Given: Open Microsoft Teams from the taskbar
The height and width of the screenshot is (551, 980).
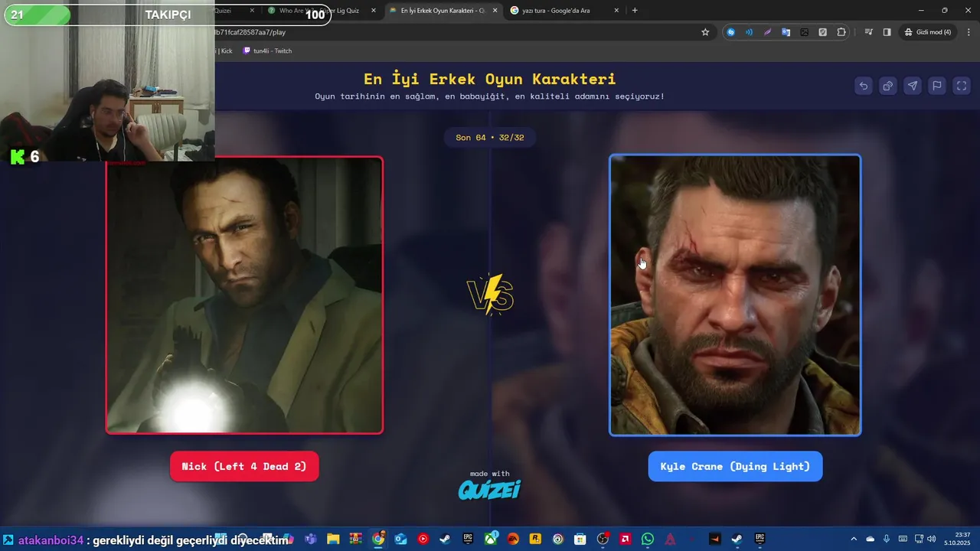Looking at the screenshot, I should tap(312, 539).
